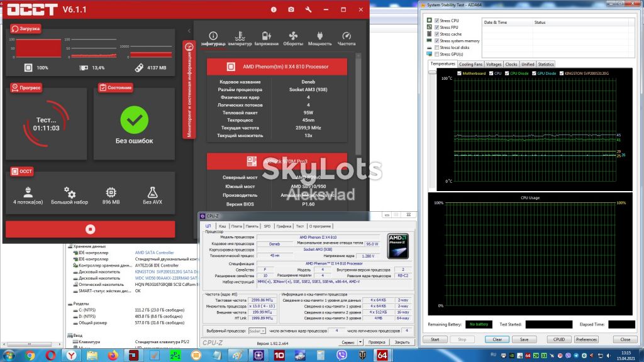Open the Обороты fan speed tab
This screenshot has height=362, width=644.
[x=293, y=38]
